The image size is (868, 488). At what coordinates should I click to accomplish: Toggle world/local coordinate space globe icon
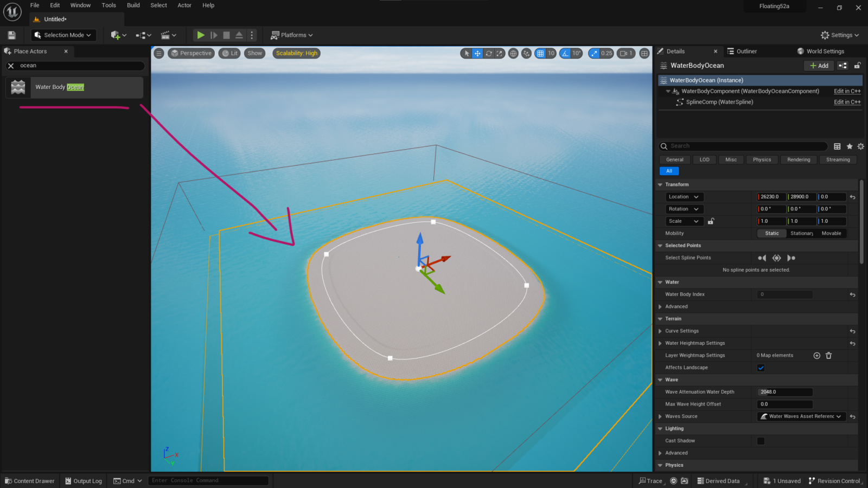click(513, 53)
